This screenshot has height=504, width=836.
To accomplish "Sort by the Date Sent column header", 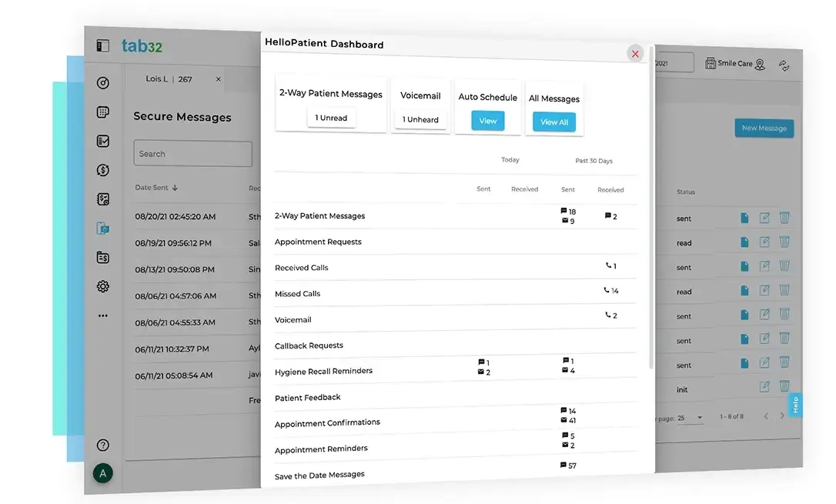I will coord(156,188).
